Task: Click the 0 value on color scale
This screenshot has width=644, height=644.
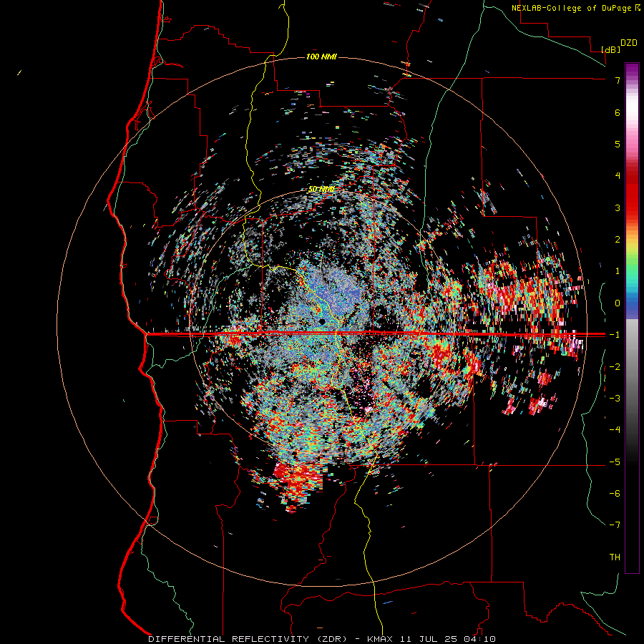Action: 618,303
